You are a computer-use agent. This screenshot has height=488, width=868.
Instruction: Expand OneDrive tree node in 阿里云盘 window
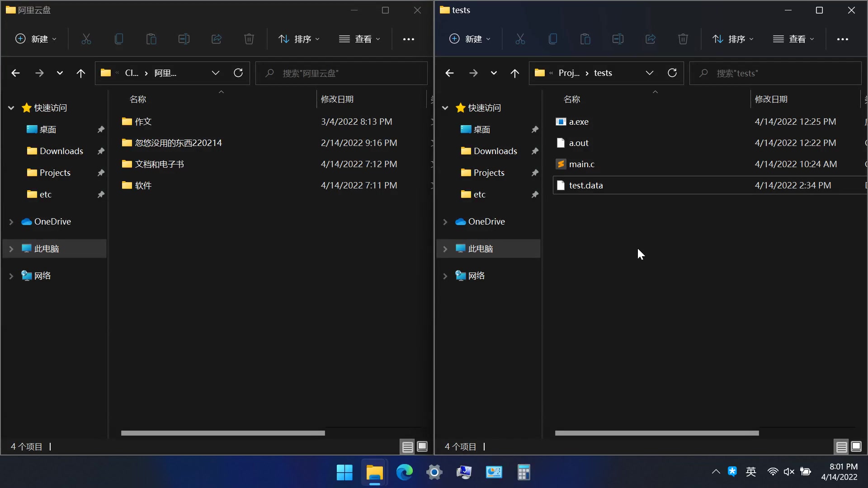pos(11,222)
